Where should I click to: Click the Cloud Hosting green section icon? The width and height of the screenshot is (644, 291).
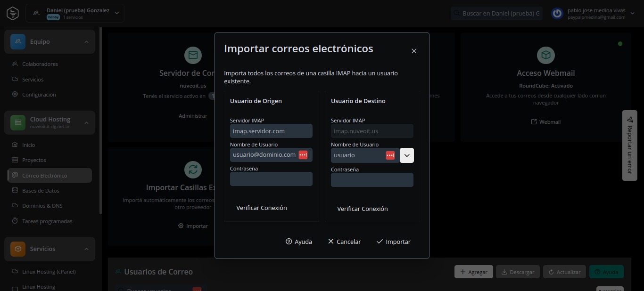18,122
